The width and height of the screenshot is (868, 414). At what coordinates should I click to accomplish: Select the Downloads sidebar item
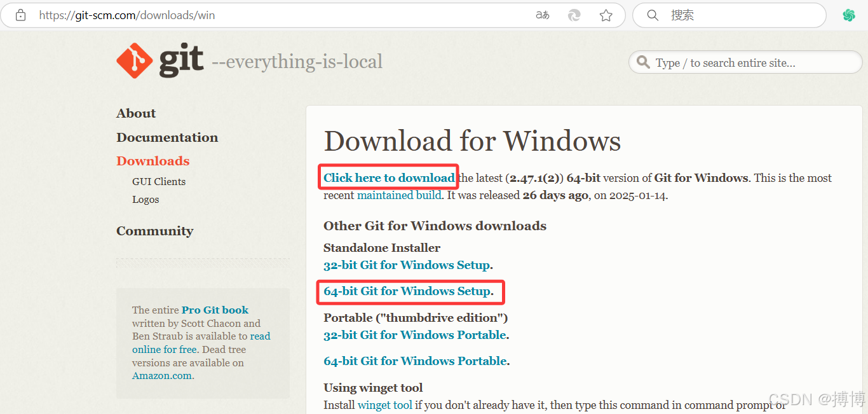(x=153, y=161)
